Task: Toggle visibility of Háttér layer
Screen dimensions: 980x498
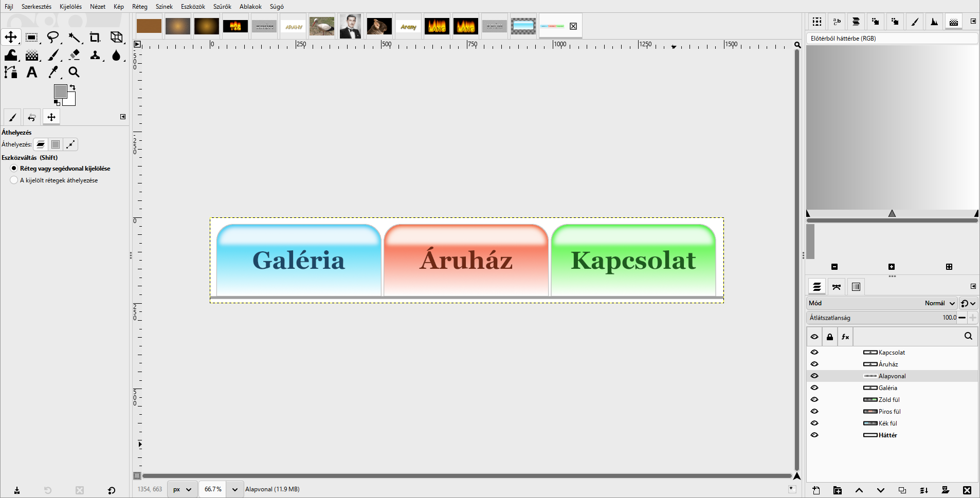Action: [814, 435]
